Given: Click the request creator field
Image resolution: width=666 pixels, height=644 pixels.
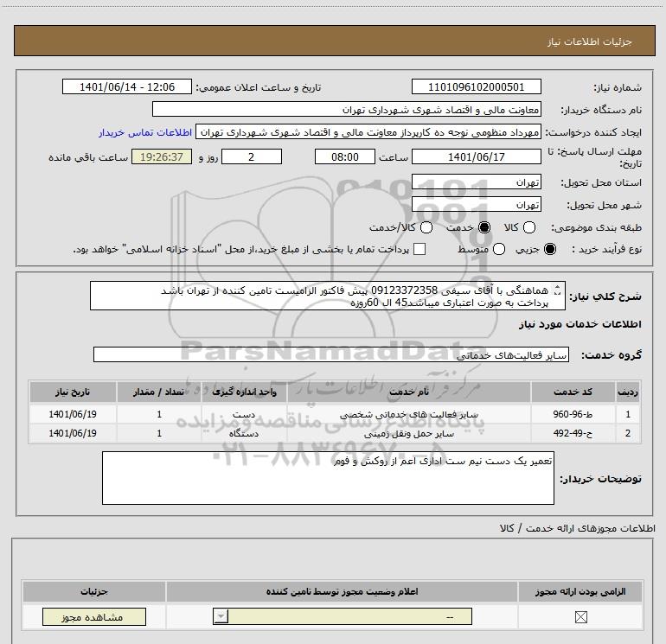Looking at the screenshot, I should (x=368, y=132).
